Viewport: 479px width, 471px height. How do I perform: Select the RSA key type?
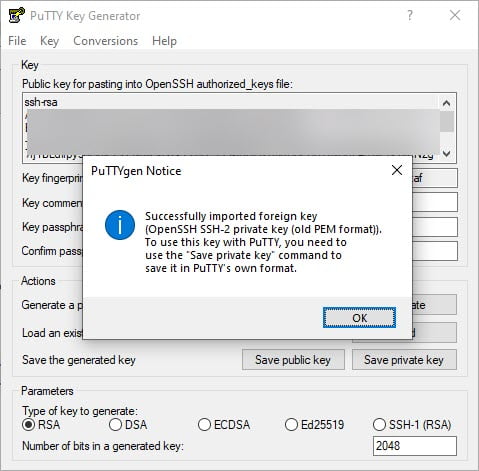click(41, 425)
